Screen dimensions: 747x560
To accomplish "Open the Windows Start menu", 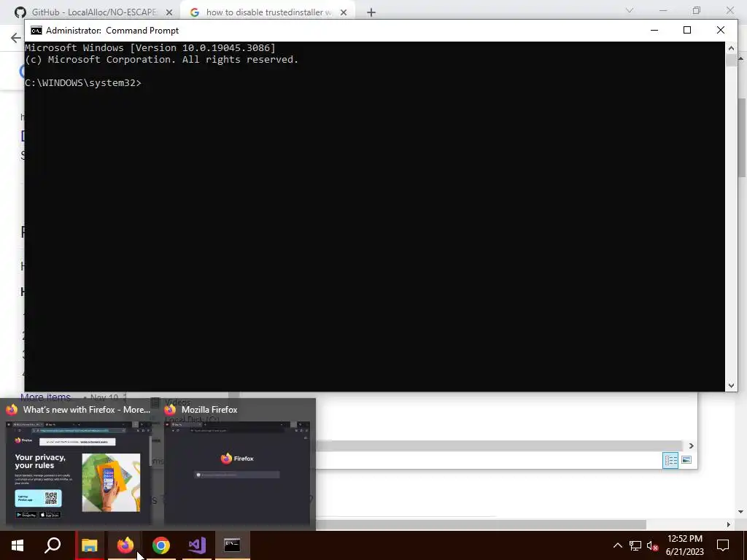I will (x=18, y=545).
